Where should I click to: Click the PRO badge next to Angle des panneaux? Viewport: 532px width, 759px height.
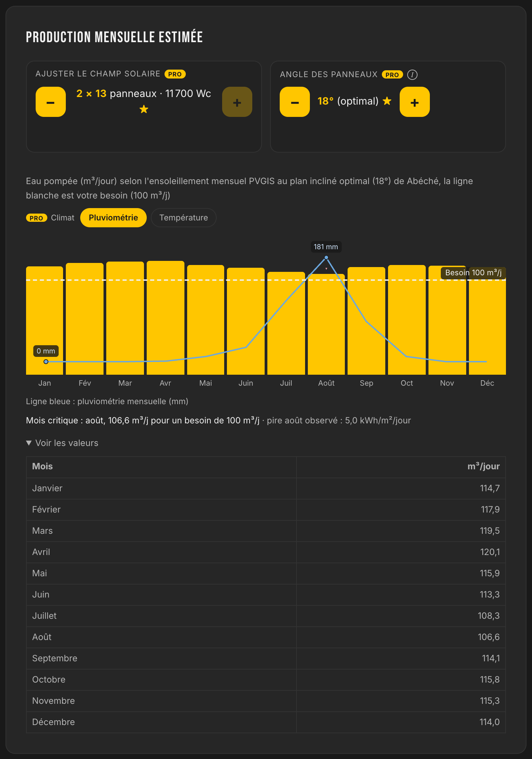point(392,75)
